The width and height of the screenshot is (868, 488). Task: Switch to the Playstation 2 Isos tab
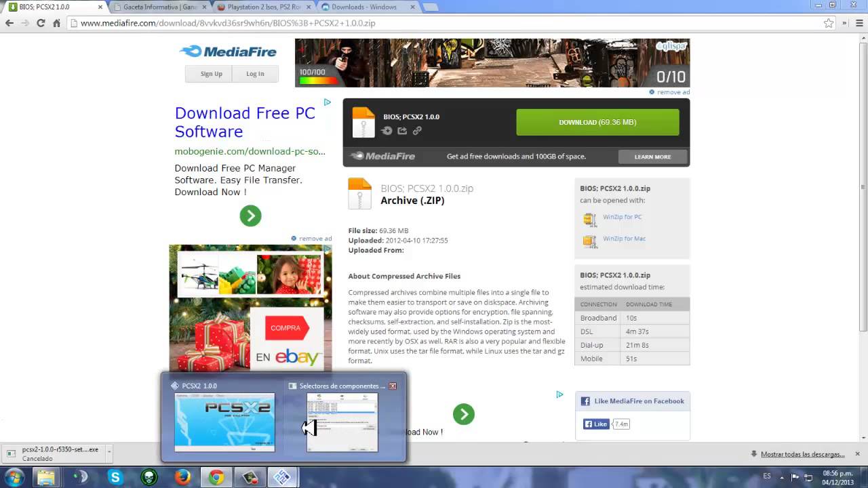point(264,7)
